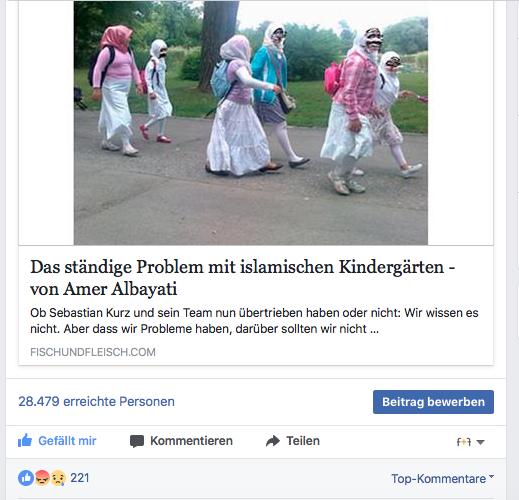Click the 221 reactions count
This screenshot has height=500, width=519.
pos(80,478)
